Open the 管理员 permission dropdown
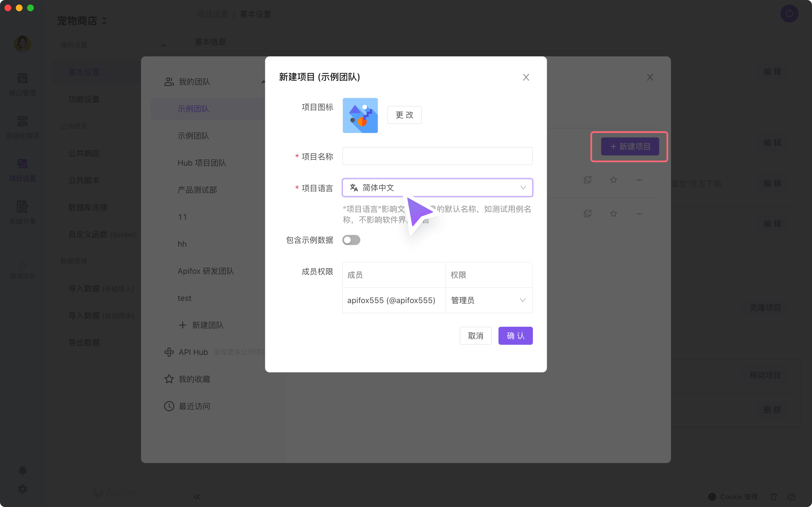The image size is (812, 507). pos(489,300)
